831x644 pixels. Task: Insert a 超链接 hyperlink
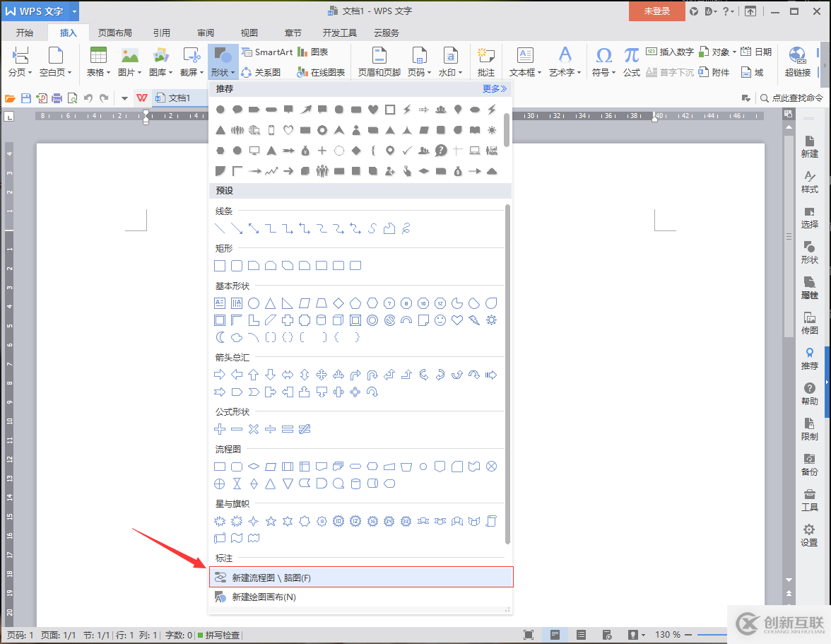797,62
